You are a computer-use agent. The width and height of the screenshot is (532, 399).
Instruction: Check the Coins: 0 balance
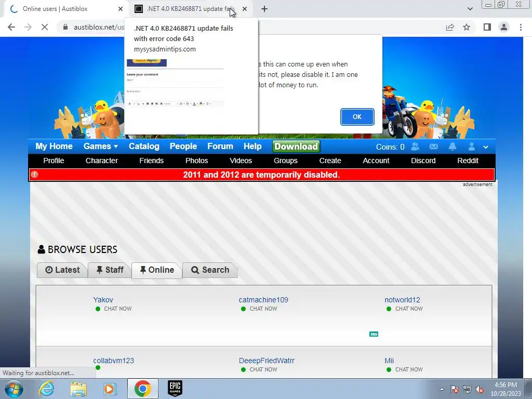pos(390,147)
